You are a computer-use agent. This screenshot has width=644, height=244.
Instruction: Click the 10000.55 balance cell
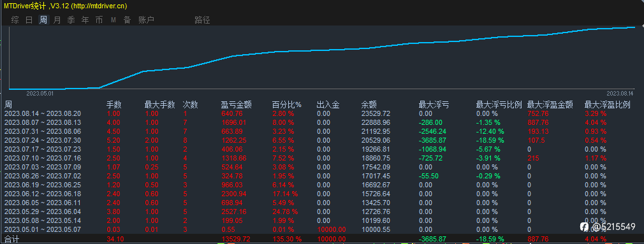click(x=376, y=229)
